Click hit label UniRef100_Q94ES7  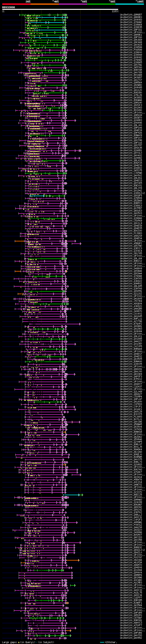point(131,354)
